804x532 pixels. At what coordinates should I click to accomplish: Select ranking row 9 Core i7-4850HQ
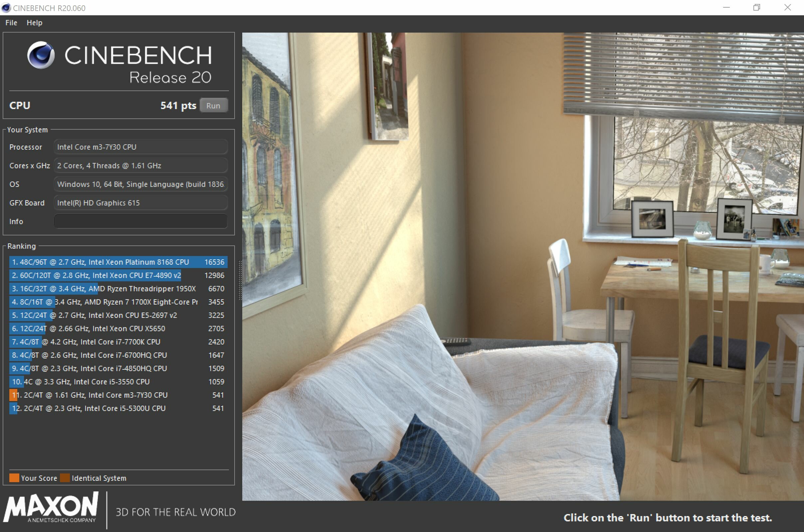click(x=118, y=368)
